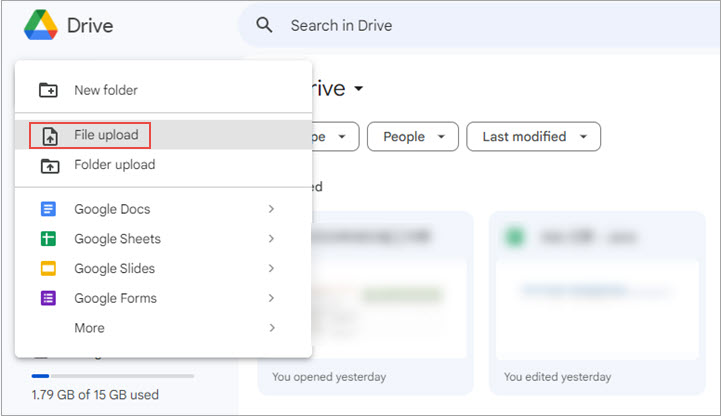Screen dimensions: 721x416
Task: Click the purple Google Forms icon
Action: (x=48, y=298)
